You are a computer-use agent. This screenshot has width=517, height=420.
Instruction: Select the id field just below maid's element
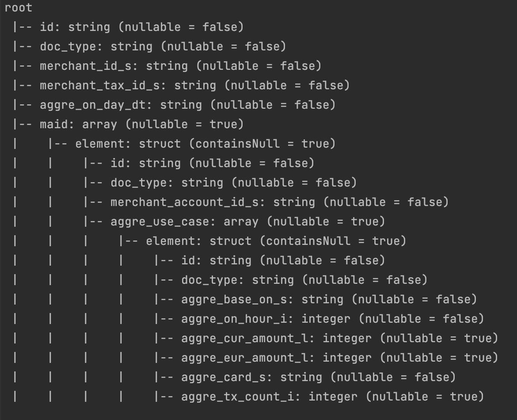point(117,164)
